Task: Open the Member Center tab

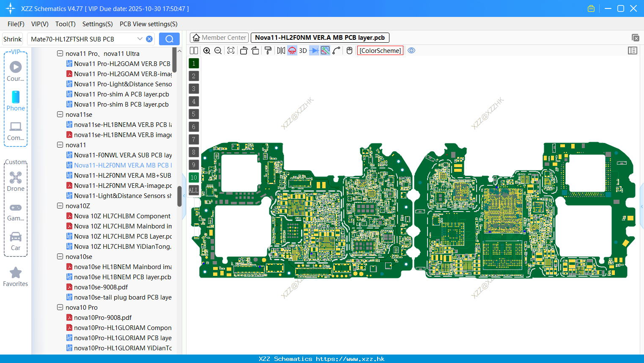Action: tap(219, 38)
